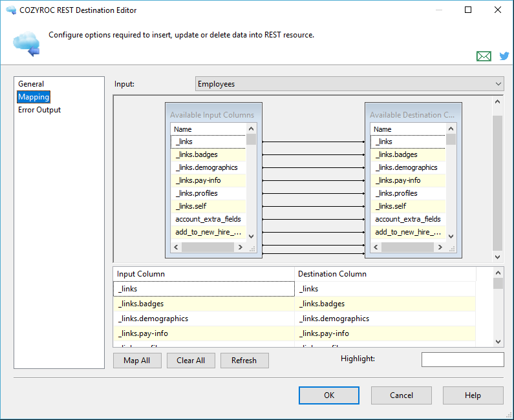Click scroll-up arrow of Available Destination Columns list
This screenshot has width=514, height=420.
point(451,129)
